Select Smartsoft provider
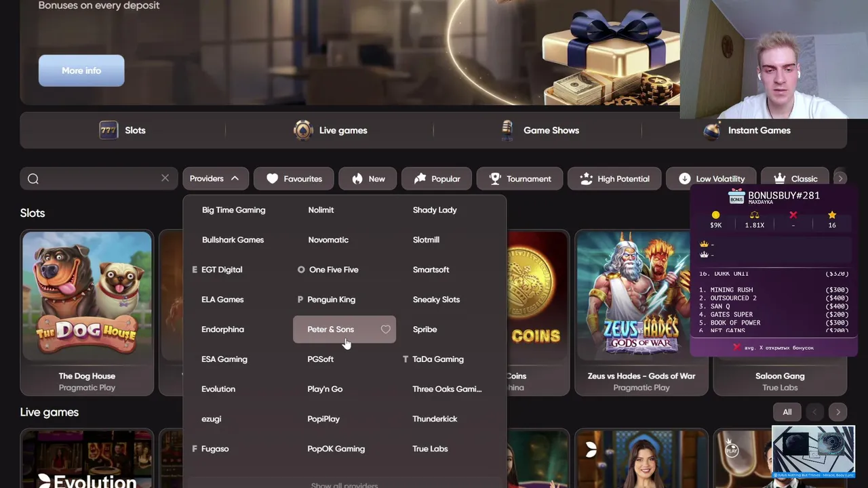The width and height of the screenshot is (868, 488). coord(431,270)
